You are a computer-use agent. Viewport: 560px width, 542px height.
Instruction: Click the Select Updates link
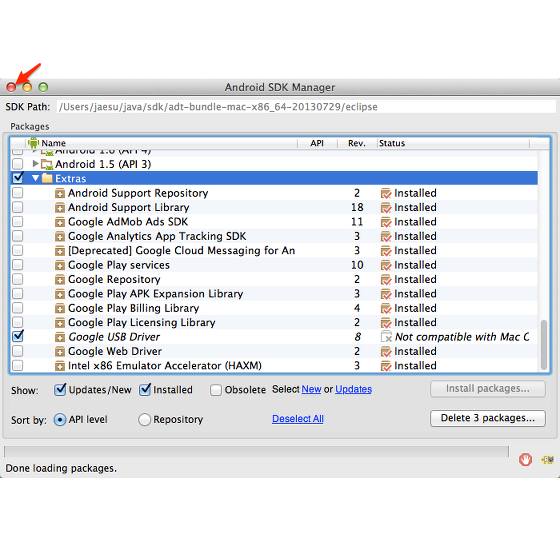coord(353,389)
